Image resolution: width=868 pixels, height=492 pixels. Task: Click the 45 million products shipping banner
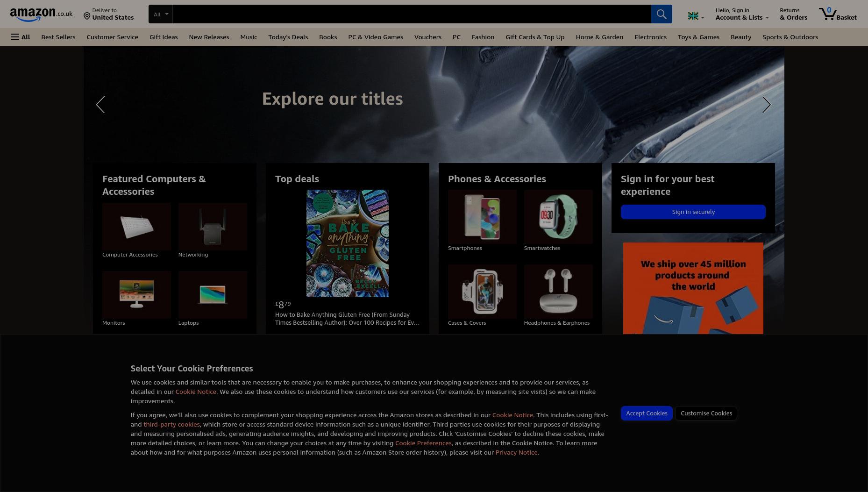(693, 288)
